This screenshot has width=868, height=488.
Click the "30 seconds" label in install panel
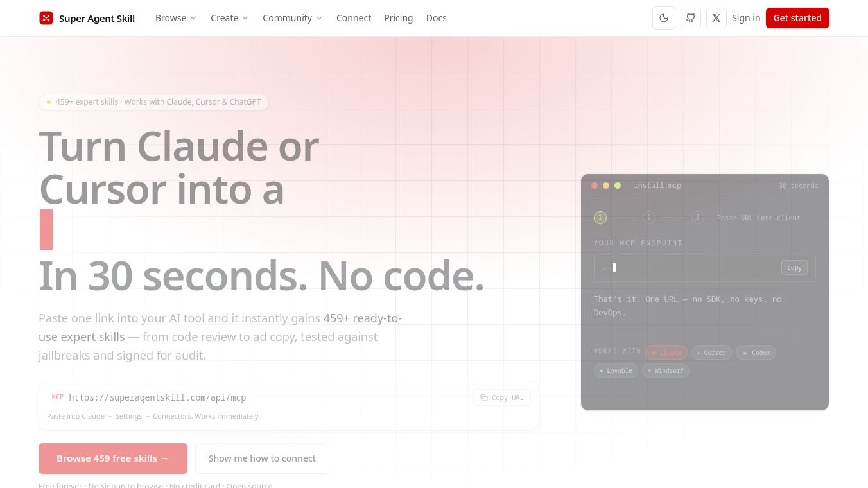tap(799, 186)
